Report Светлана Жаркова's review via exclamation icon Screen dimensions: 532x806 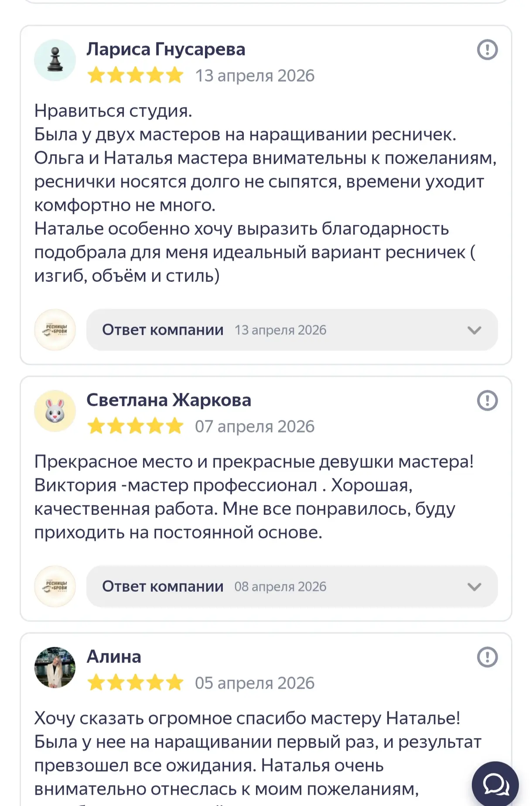tap(487, 400)
